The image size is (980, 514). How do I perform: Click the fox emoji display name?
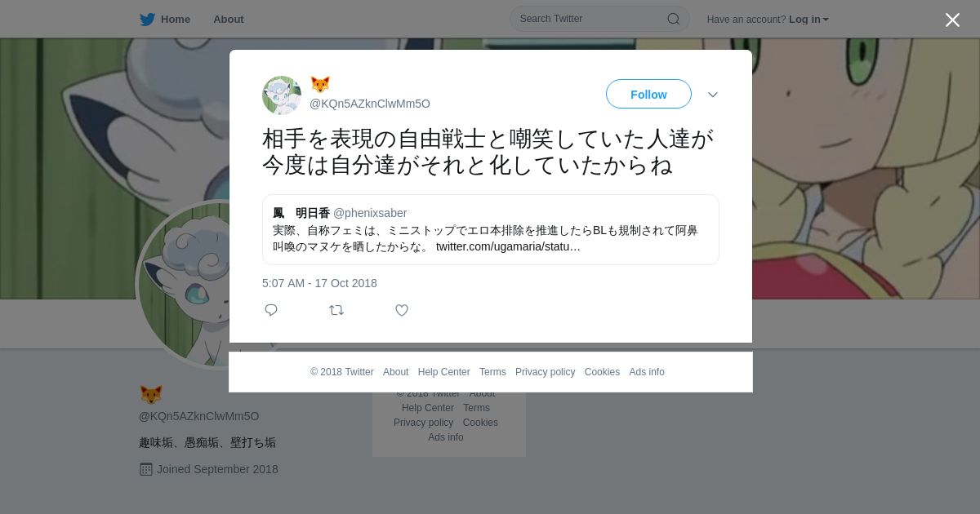pos(320,85)
